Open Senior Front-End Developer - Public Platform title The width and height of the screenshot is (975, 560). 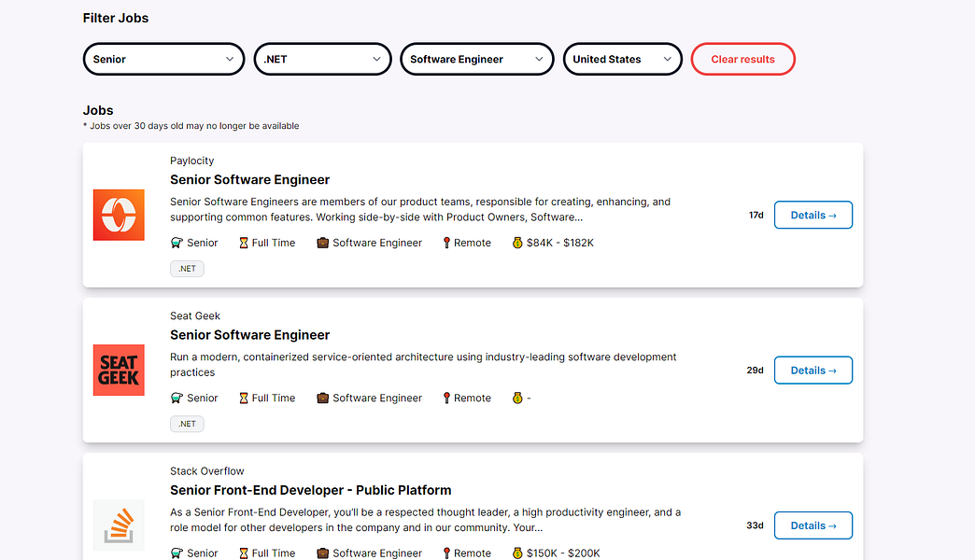pyautogui.click(x=311, y=490)
